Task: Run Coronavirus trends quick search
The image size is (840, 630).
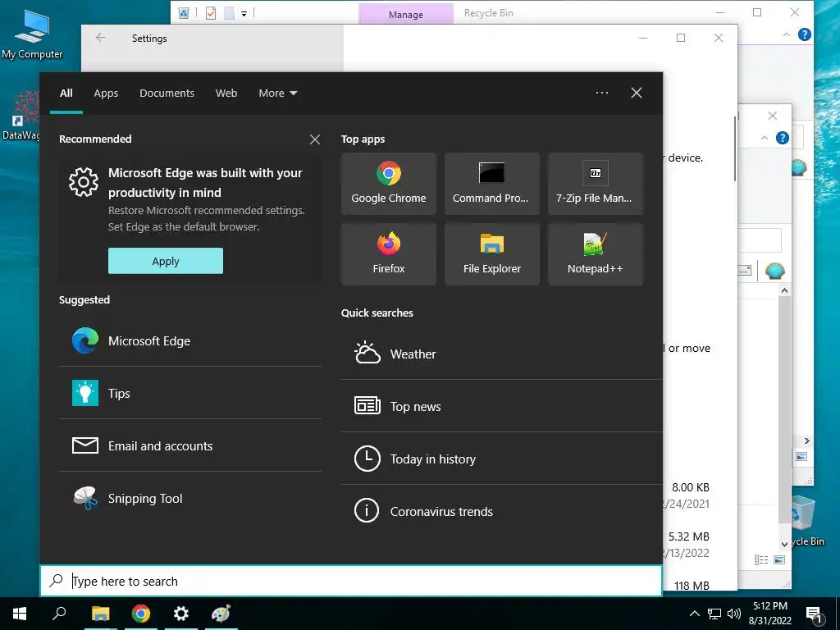Action: [501, 511]
